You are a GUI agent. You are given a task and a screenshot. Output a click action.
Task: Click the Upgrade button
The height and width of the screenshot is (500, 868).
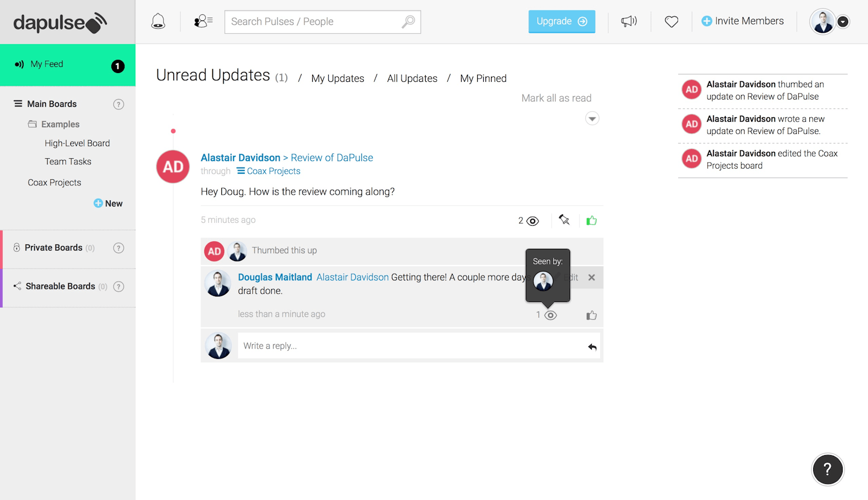pos(561,22)
